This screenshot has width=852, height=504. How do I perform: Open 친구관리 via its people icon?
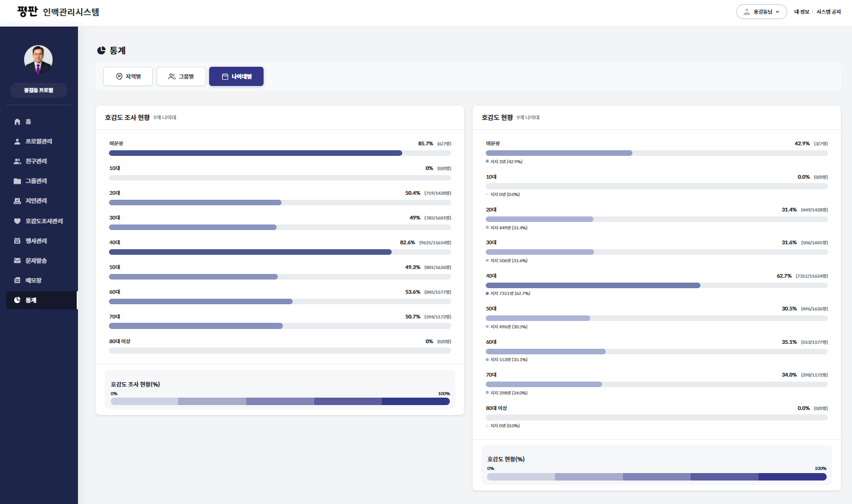click(17, 161)
